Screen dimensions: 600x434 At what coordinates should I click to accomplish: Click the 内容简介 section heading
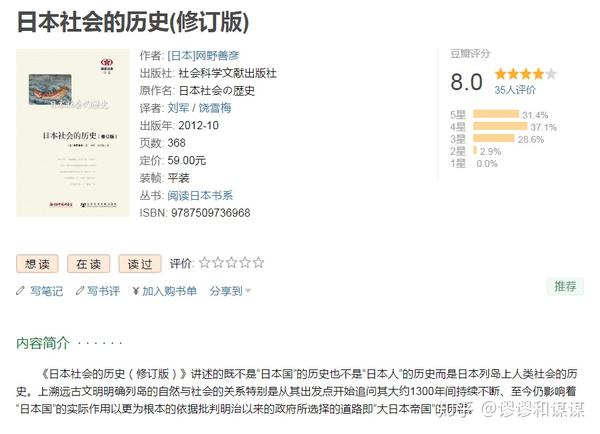coord(43,343)
